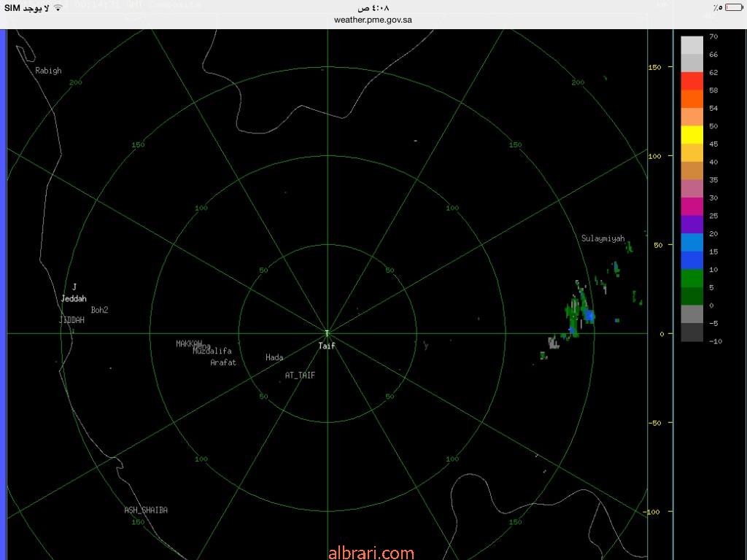Image resolution: width=747 pixels, height=560 pixels.
Task: Click the Arafat label
Action: click(223, 362)
